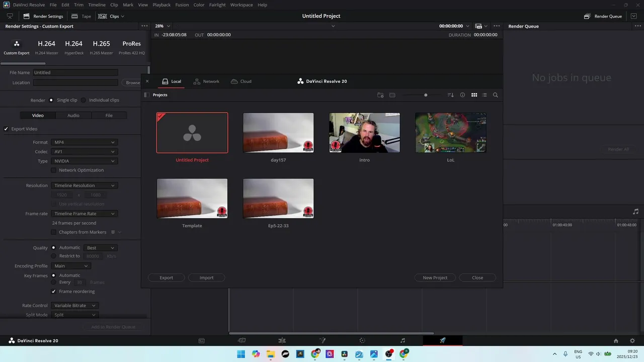
Task: Open the Resolution dropdown
Action: point(85,186)
